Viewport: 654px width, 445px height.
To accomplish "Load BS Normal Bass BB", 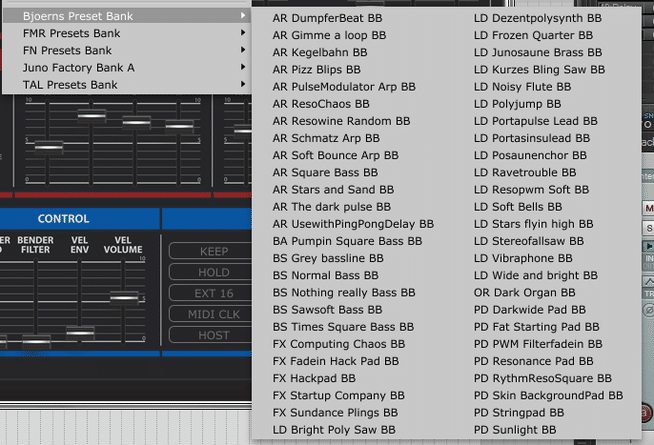I will [x=325, y=275].
